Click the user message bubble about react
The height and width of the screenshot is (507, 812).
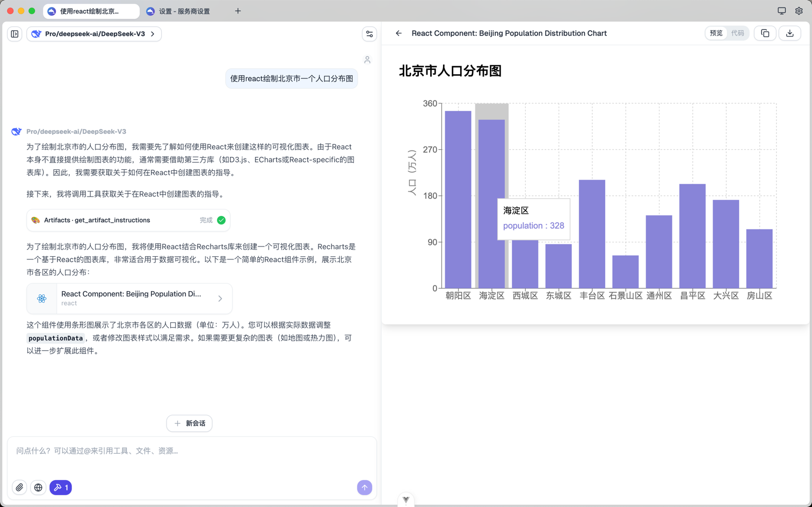[292, 78]
